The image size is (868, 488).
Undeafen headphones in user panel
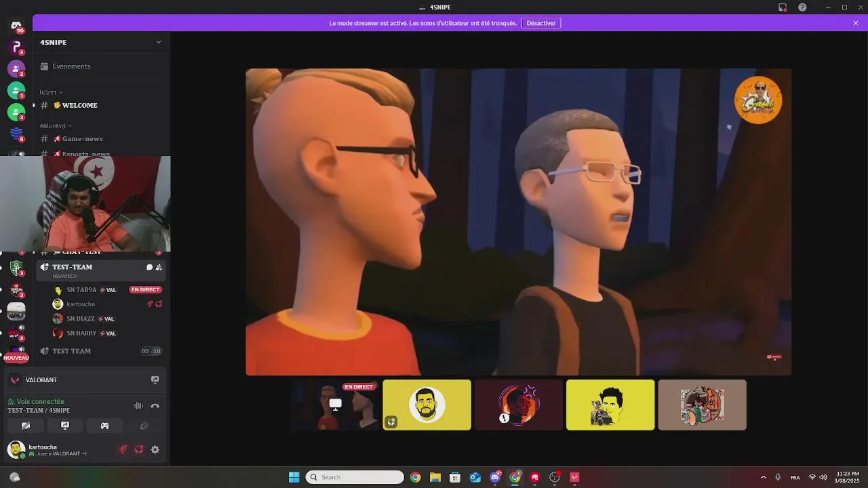tap(139, 449)
